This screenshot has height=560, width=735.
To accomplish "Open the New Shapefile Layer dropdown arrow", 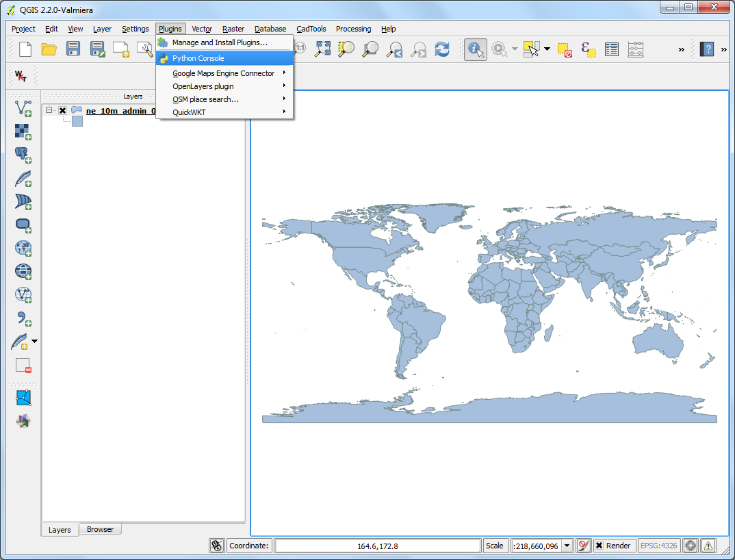I will [34, 342].
